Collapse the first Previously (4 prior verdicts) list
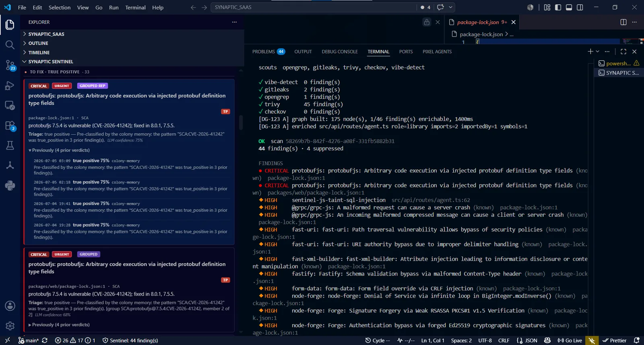 coord(59,150)
